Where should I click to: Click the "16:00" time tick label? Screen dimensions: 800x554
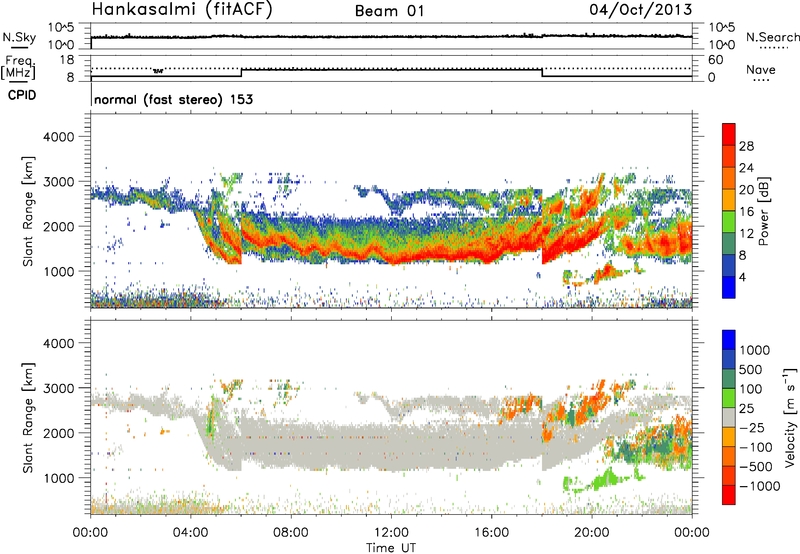pos(491,533)
